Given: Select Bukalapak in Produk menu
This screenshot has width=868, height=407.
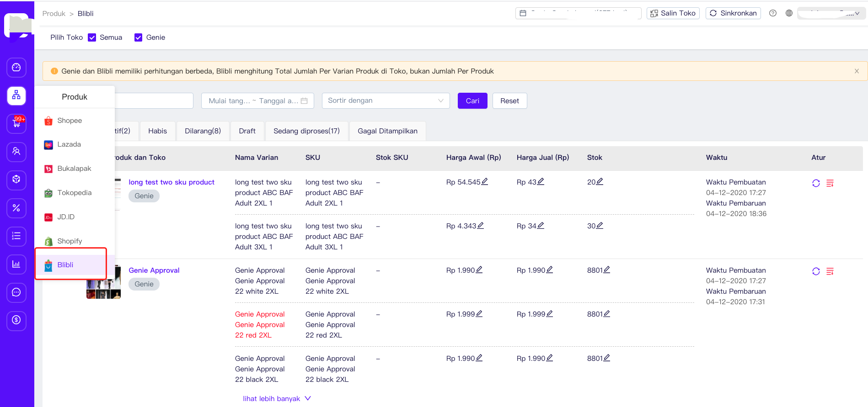Looking at the screenshot, I should [x=74, y=169].
